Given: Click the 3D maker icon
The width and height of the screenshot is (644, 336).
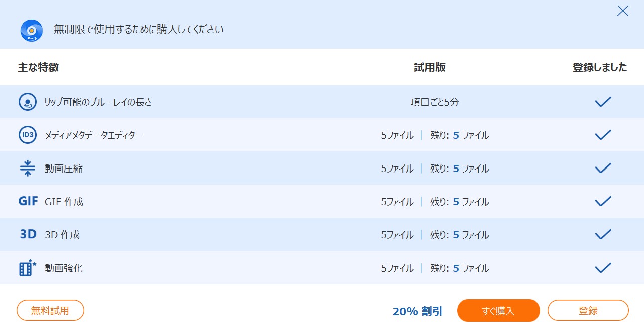Looking at the screenshot, I should click(28, 234).
